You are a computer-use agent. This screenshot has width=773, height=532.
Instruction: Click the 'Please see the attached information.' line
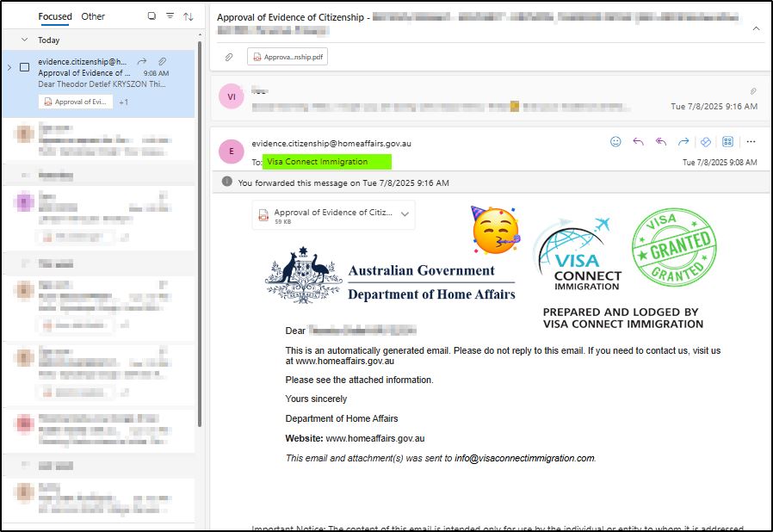[360, 380]
